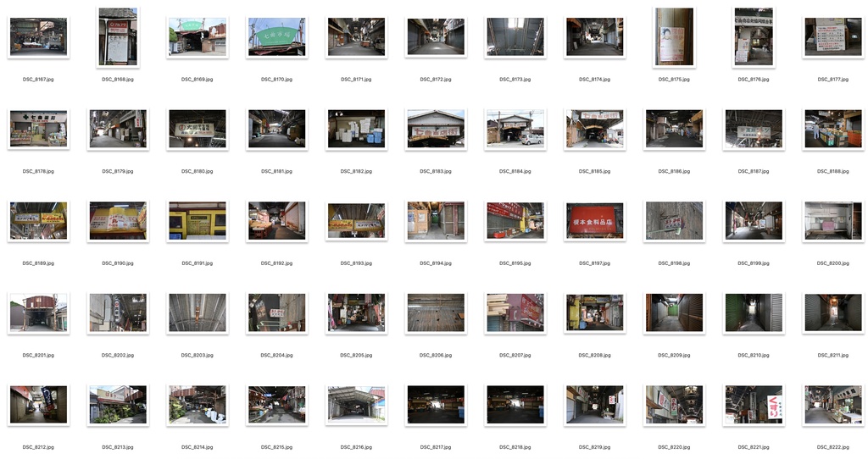
Task: Click the DSC_8222.jpg thumbnail
Action: [x=833, y=405]
